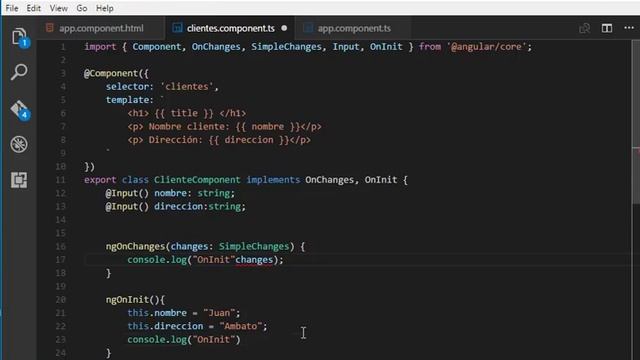640x360 pixels.
Task: Click the 'export' keyword on line 11
Action: (x=100, y=180)
